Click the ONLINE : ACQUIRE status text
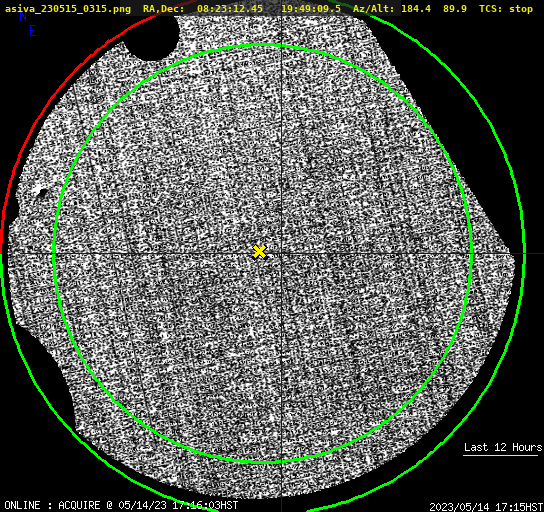544x512 pixels. 52,505
